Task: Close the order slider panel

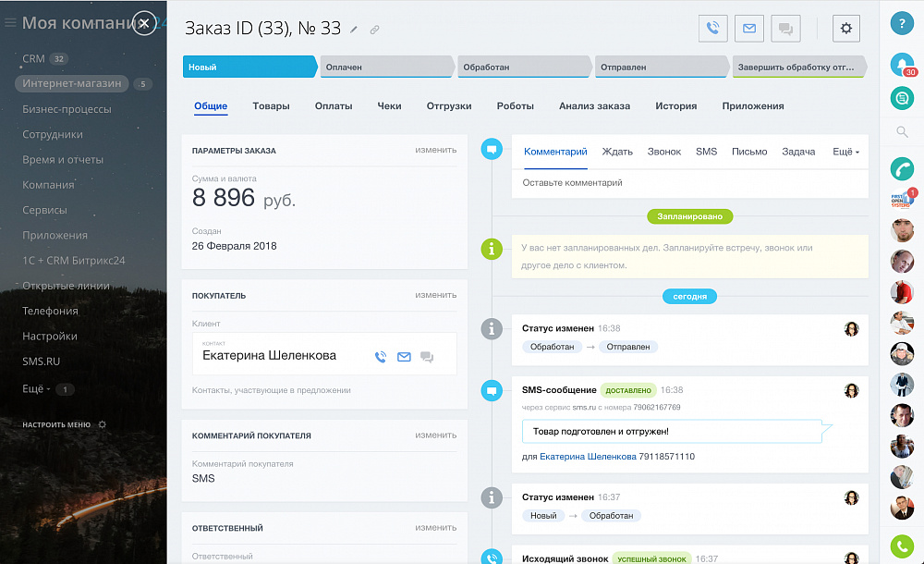Action: 144,24
